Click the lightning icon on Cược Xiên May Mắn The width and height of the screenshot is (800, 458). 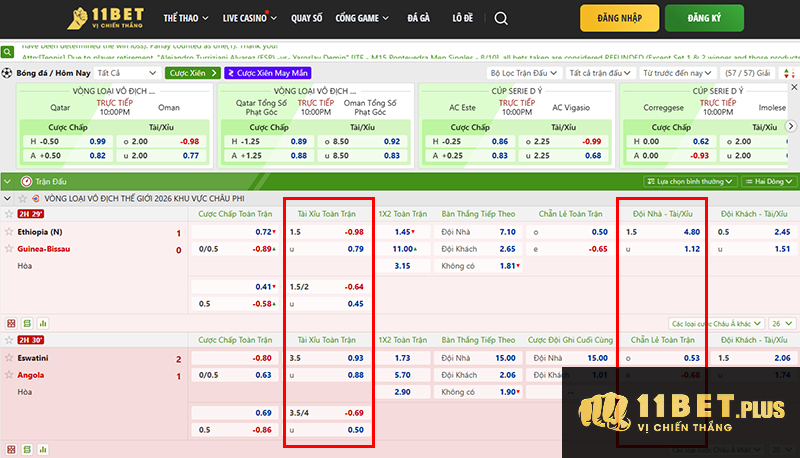pyautogui.click(x=231, y=73)
